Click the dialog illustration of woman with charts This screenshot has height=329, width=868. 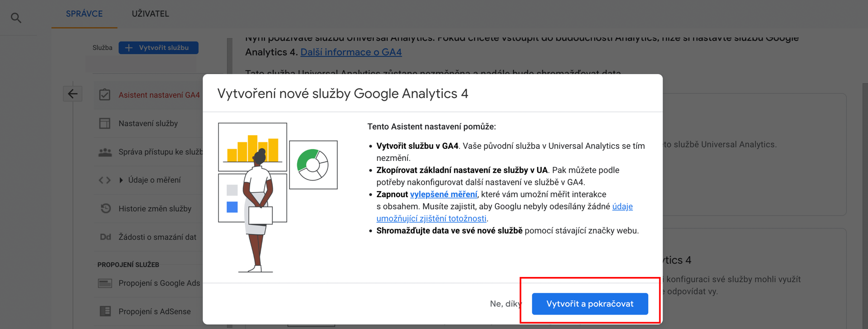pyautogui.click(x=278, y=197)
